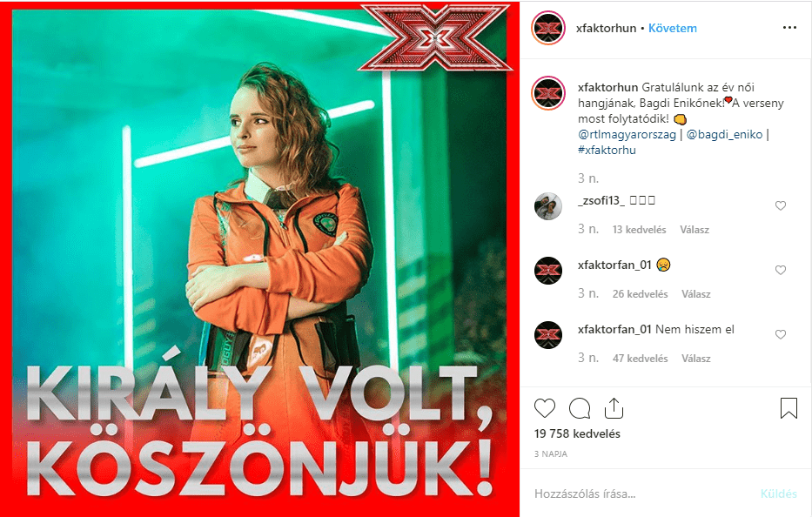Screen dimensions: 812x517
Task: Open the three-dot more options menu
Action: click(x=789, y=28)
